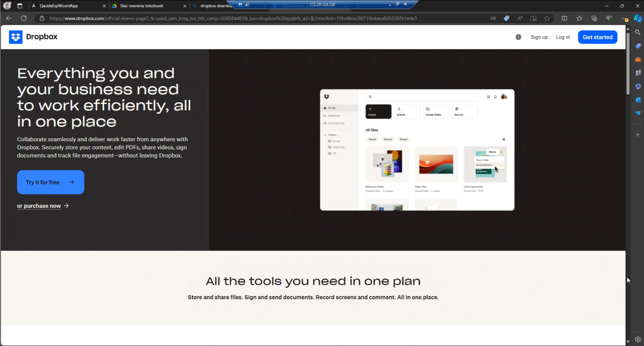The width and height of the screenshot is (644, 346).
Task: Open Outlook in the sidebar
Action: 638,100
